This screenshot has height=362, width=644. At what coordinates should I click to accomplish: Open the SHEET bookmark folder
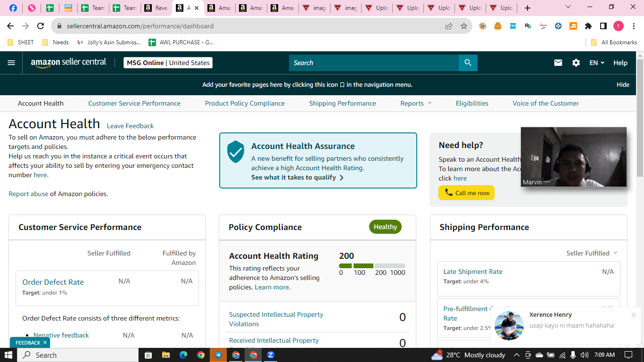click(x=21, y=42)
